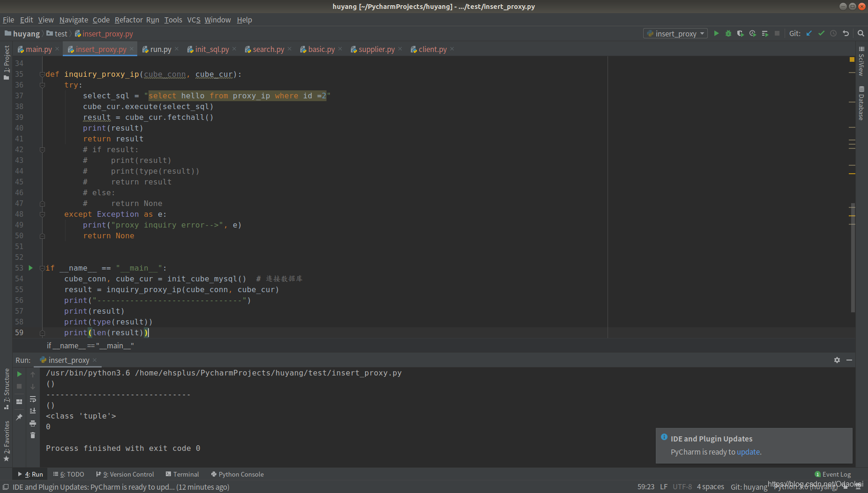Viewport: 868px width, 493px height.
Task: Close the insert_proxy Run tab
Action: coord(95,360)
